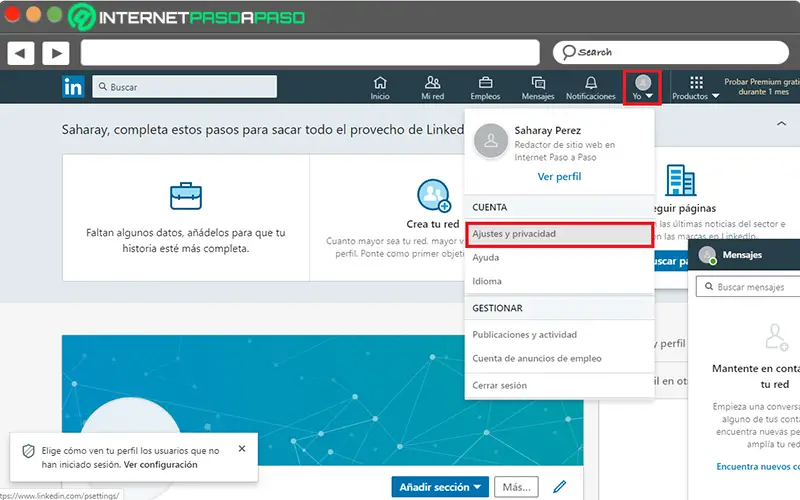Click Ver perfil link in dropdown
Viewport: 800px width, 500px height.
click(x=559, y=177)
